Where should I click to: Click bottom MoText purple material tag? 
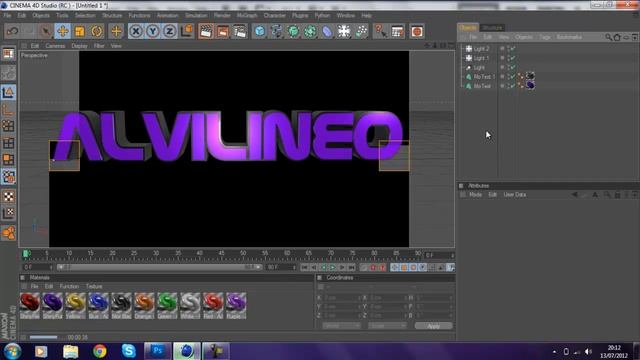point(530,85)
